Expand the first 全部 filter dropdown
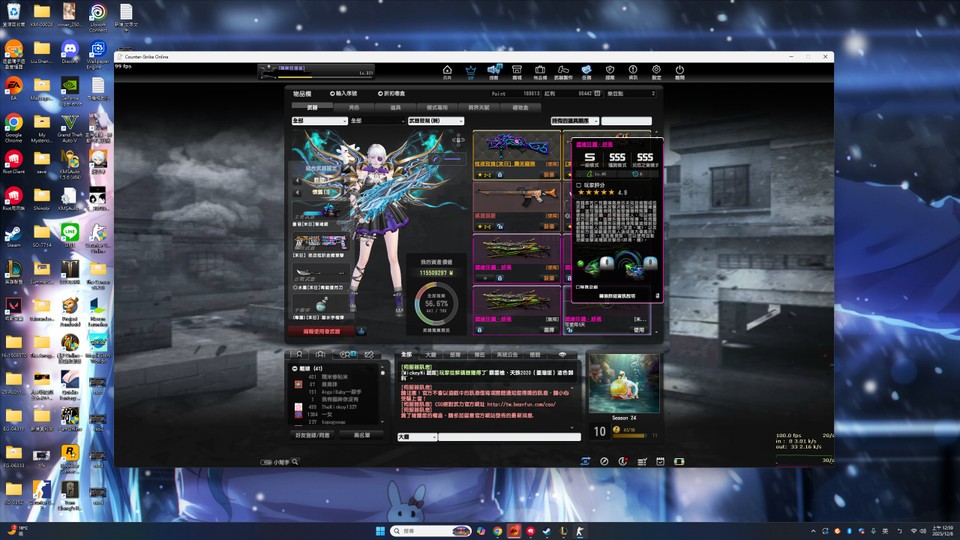This screenshot has width=960, height=540. tap(319, 121)
